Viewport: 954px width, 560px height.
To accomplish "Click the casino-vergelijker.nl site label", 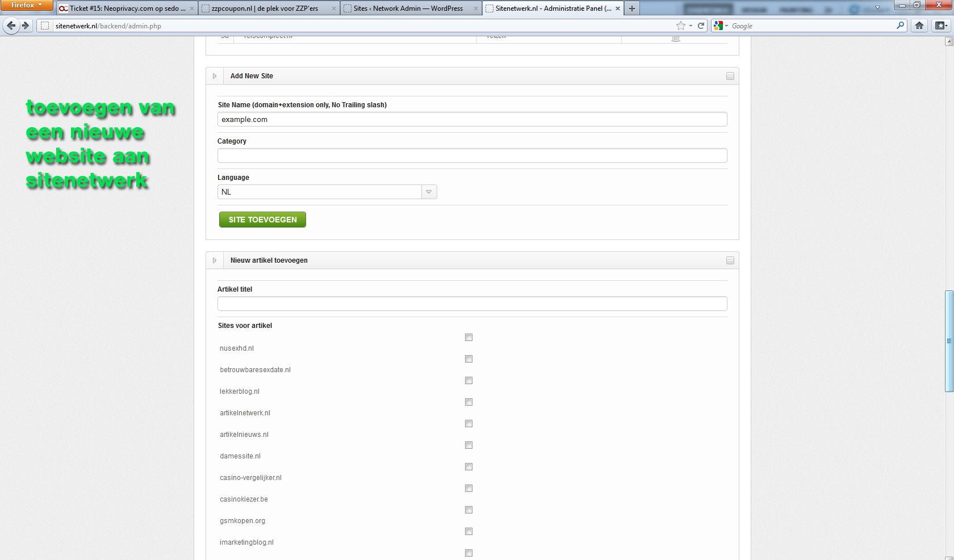I will point(250,478).
